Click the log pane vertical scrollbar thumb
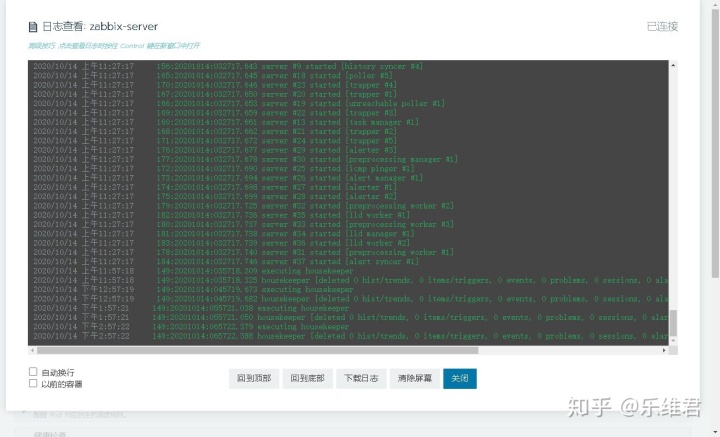This screenshot has width=720, height=437. (673, 323)
